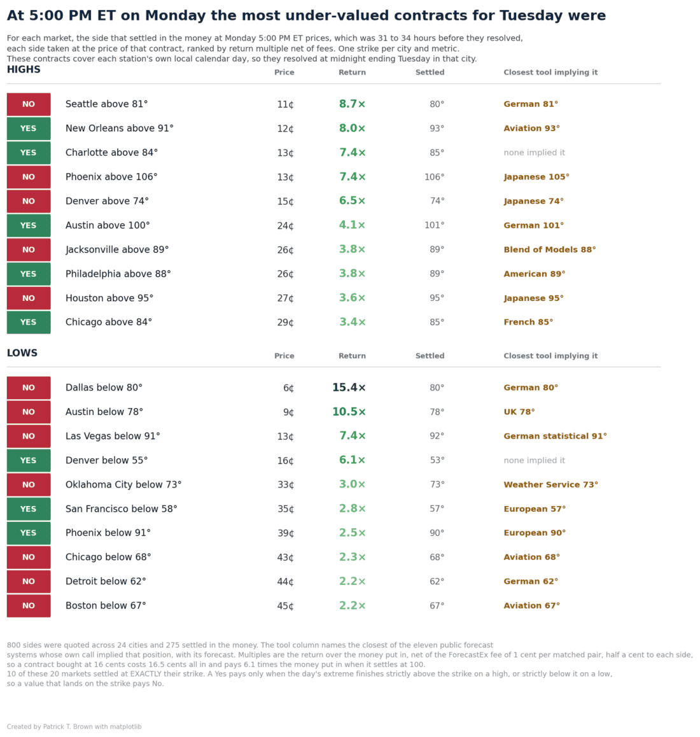Click the Blend of Models 88° label
Image resolution: width=700 pixels, height=737 pixels.
(550, 249)
